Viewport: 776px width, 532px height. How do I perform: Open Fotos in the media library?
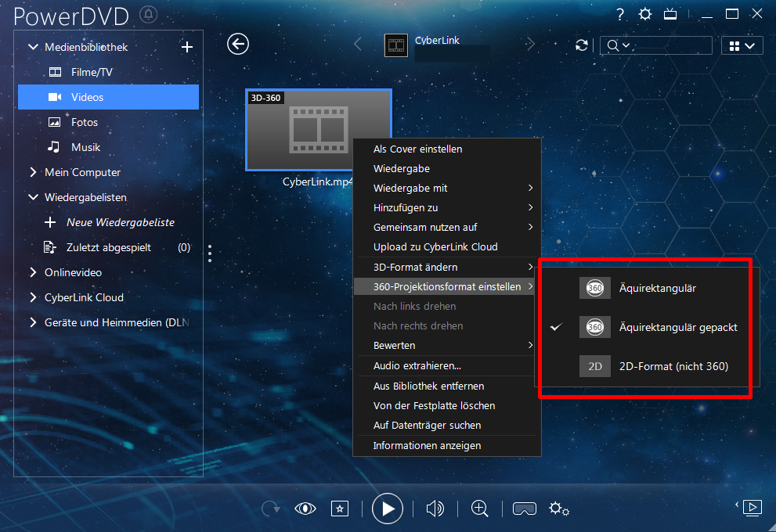tap(84, 122)
